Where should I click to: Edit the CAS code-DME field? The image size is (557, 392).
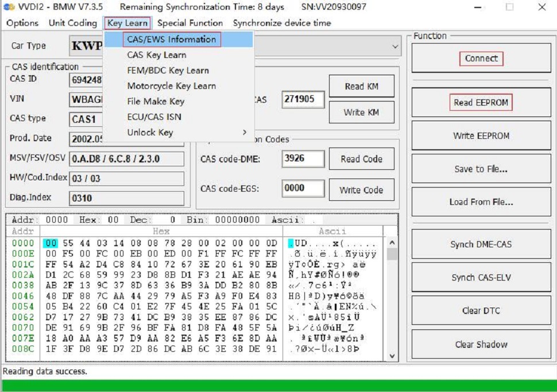[303, 158]
